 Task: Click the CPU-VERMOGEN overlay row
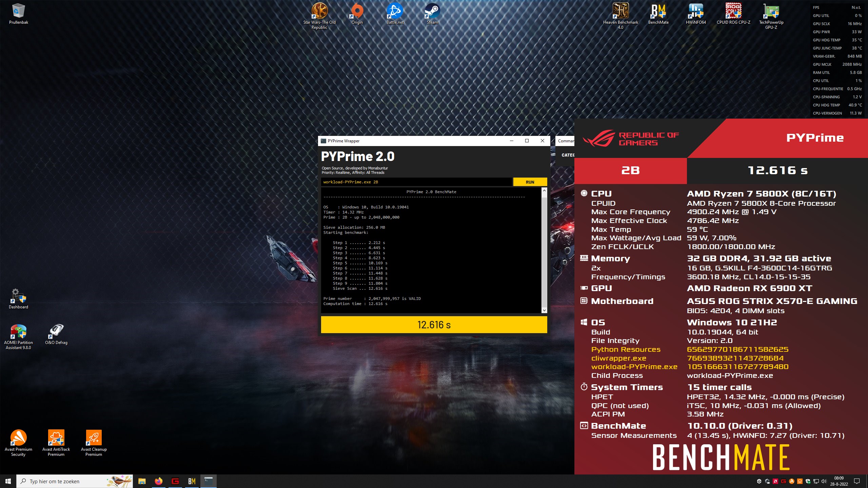point(837,113)
